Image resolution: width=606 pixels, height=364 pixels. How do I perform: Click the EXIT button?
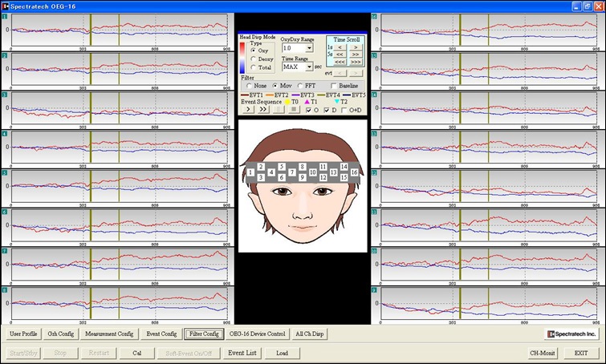click(581, 353)
